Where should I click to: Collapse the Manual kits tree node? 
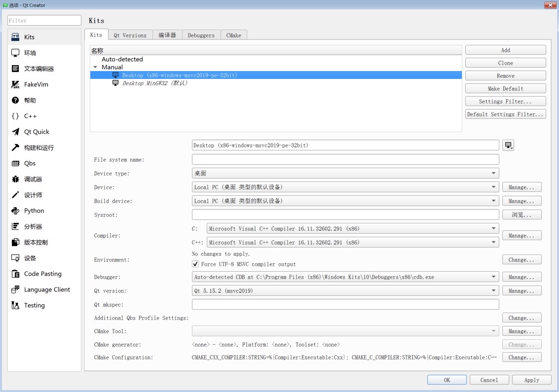point(95,67)
